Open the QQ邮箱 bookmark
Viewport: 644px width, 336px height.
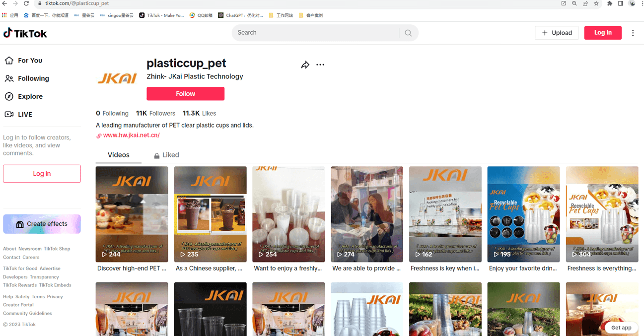201,15
